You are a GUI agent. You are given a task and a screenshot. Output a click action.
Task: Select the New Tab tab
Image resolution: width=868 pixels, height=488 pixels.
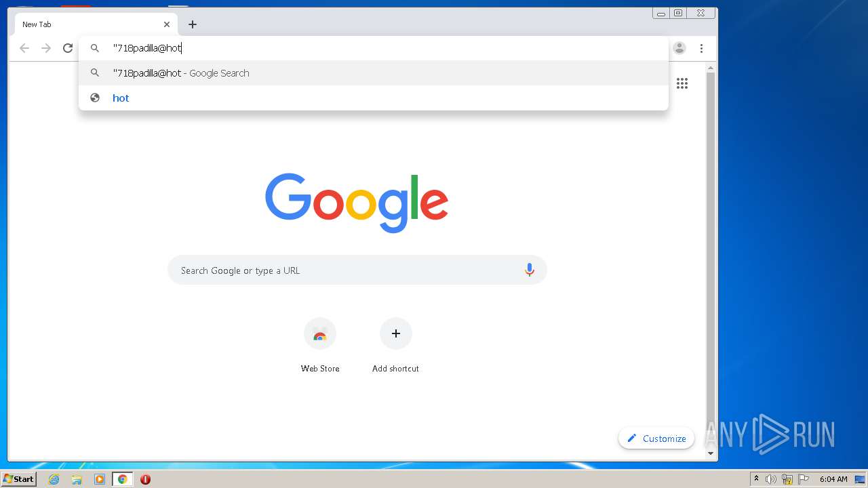[96, 24]
